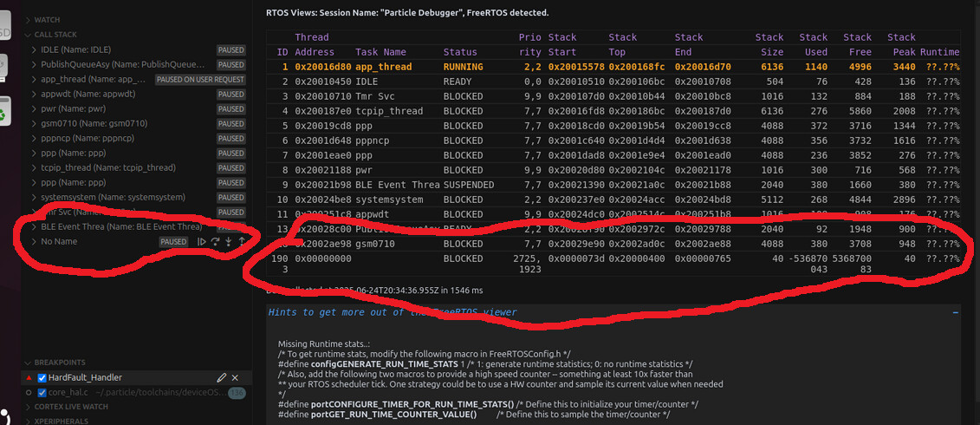This screenshot has height=425, width=980.
Task: Step into in the No Name thread
Action: pyautogui.click(x=228, y=242)
